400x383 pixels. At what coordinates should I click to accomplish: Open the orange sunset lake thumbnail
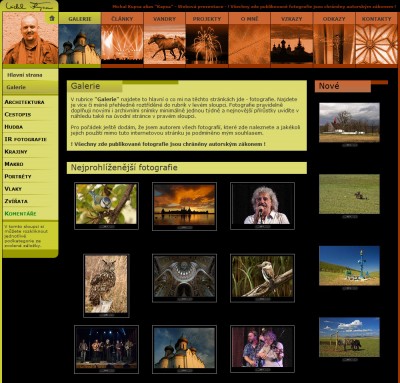click(x=184, y=206)
